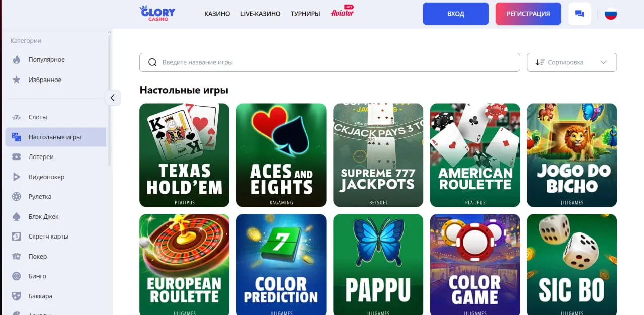
Task: Select the Рулетка roulette wheel icon
Action: pos(17,197)
